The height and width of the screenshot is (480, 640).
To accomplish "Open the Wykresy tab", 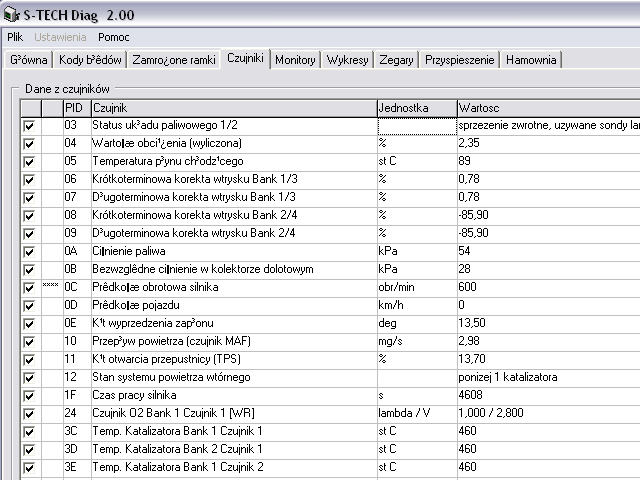I will pyautogui.click(x=348, y=60).
